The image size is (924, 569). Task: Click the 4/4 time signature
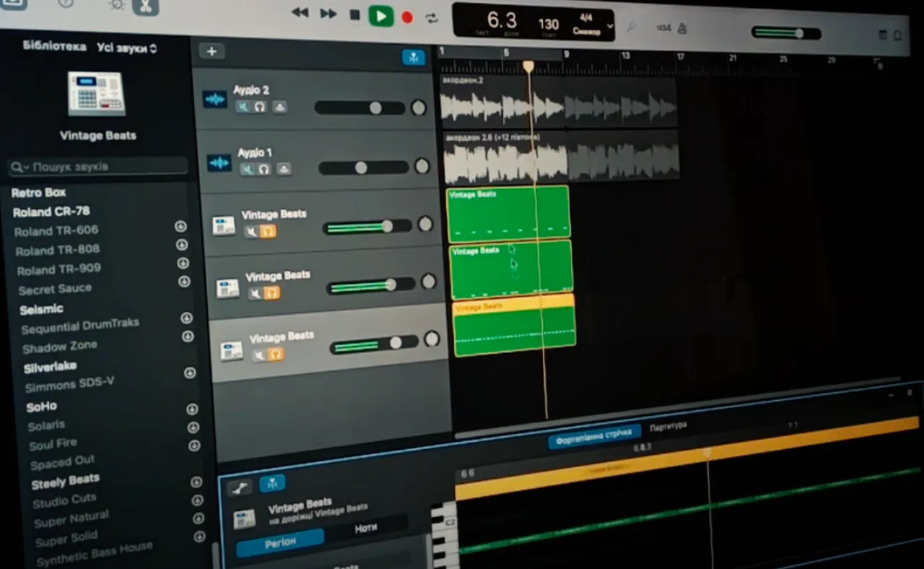pyautogui.click(x=585, y=17)
